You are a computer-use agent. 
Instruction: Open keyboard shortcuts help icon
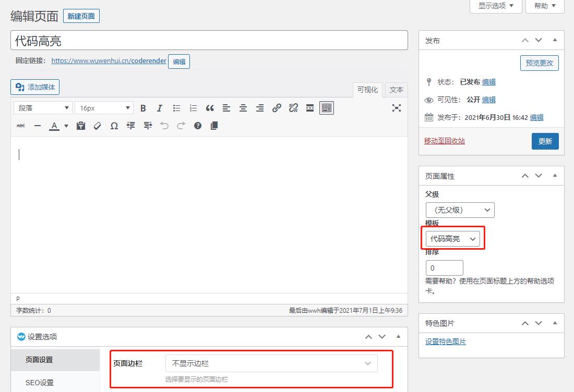198,126
